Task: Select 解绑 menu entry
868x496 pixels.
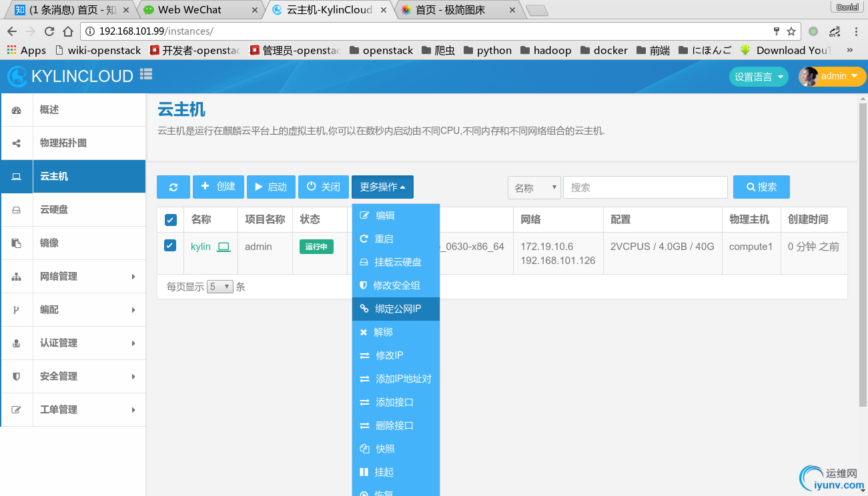Action: pos(396,332)
